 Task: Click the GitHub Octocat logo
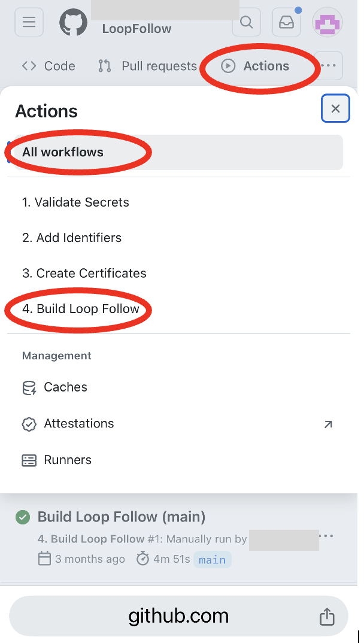pos(74,22)
